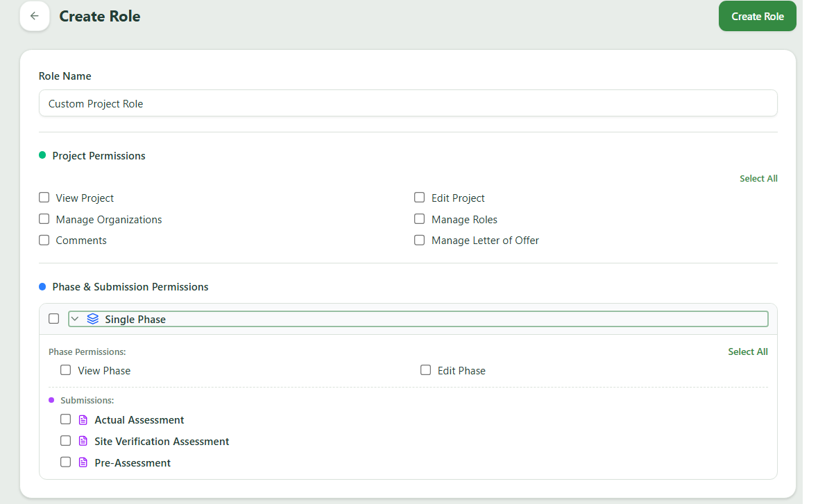Tick the Manage Letter of Offer checkbox

coord(420,241)
